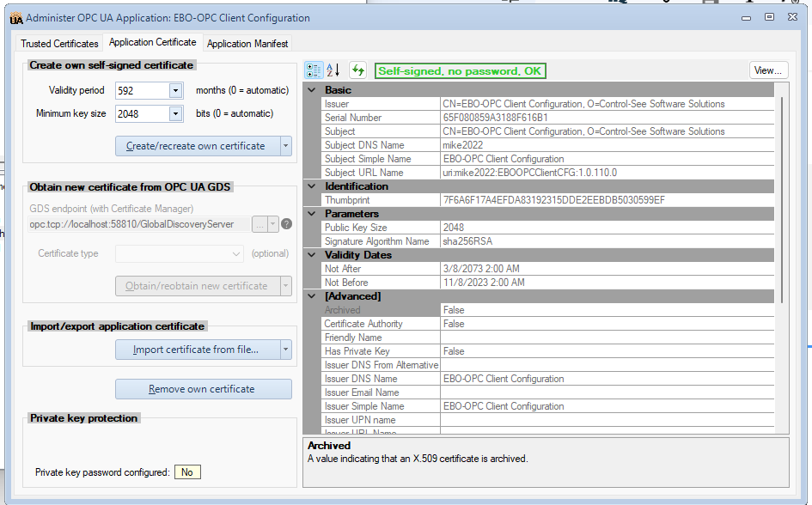This screenshot has width=812, height=505.
Task: Maximize the Administer OPC UA Application window
Action: [770, 17]
